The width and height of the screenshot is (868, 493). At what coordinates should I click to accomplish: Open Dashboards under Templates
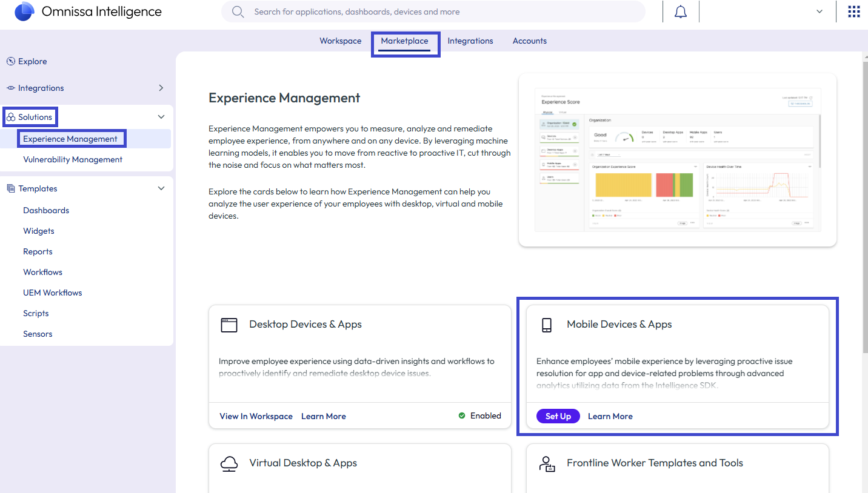(x=46, y=210)
